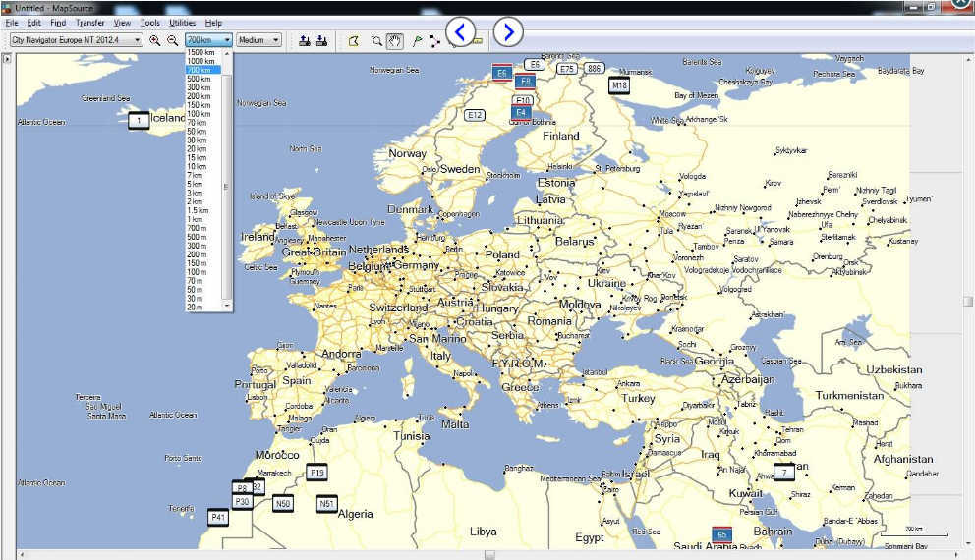The image size is (975, 560).
Task: Click scale list scrollbar up arrow
Action: pos(227,53)
